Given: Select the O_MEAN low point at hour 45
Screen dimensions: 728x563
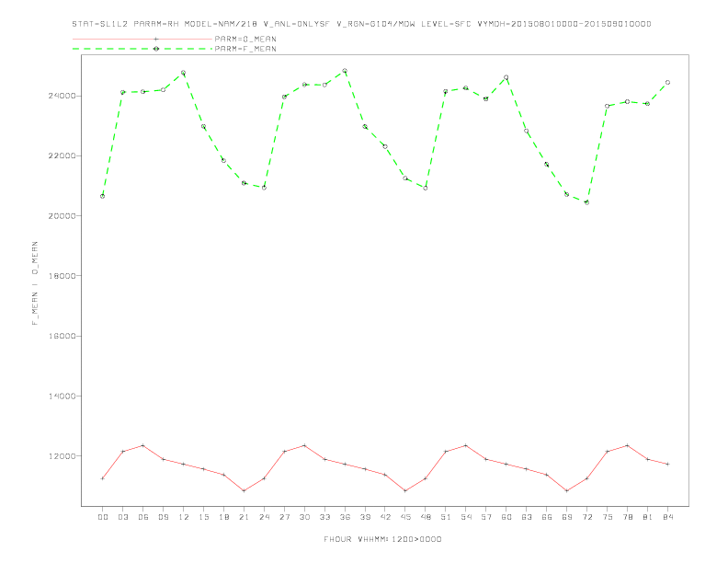Looking at the screenshot, I should pos(405,490).
